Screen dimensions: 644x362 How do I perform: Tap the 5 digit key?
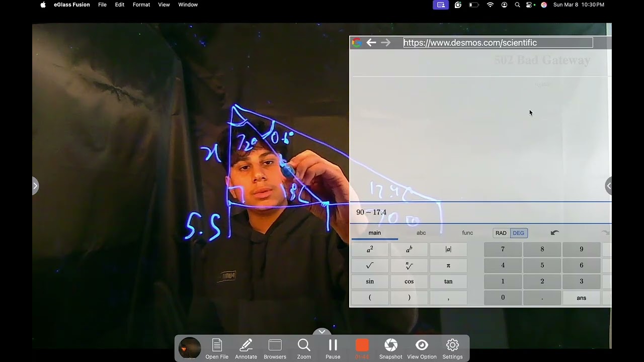click(x=542, y=265)
